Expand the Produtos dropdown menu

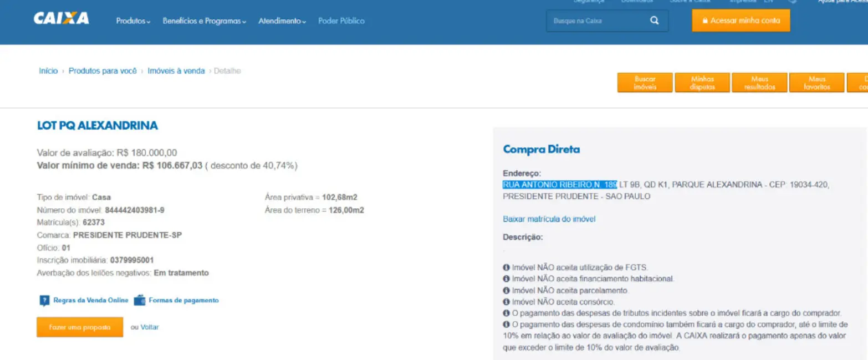[133, 21]
